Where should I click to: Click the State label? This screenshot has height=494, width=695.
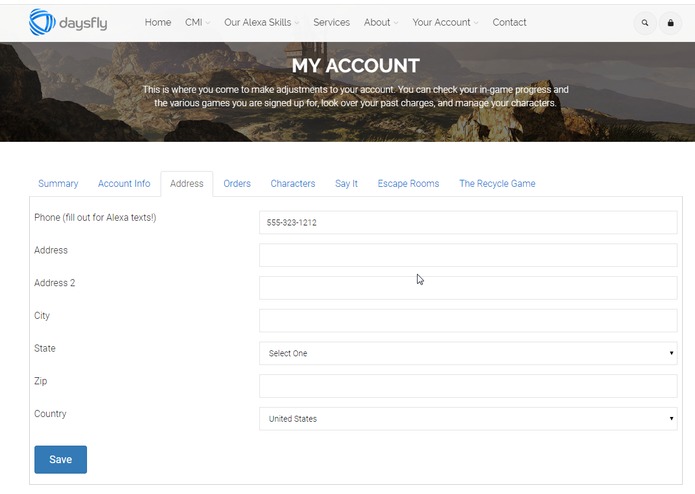pos(45,348)
